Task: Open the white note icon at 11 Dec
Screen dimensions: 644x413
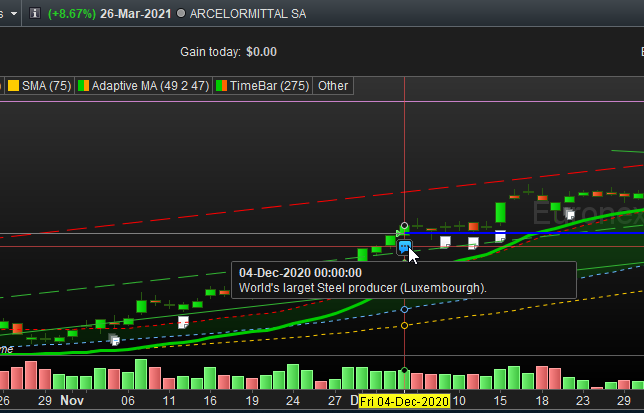Action: coord(473,243)
